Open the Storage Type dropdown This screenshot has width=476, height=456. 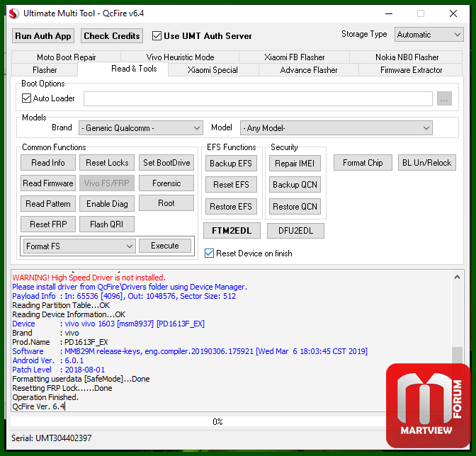pos(429,35)
